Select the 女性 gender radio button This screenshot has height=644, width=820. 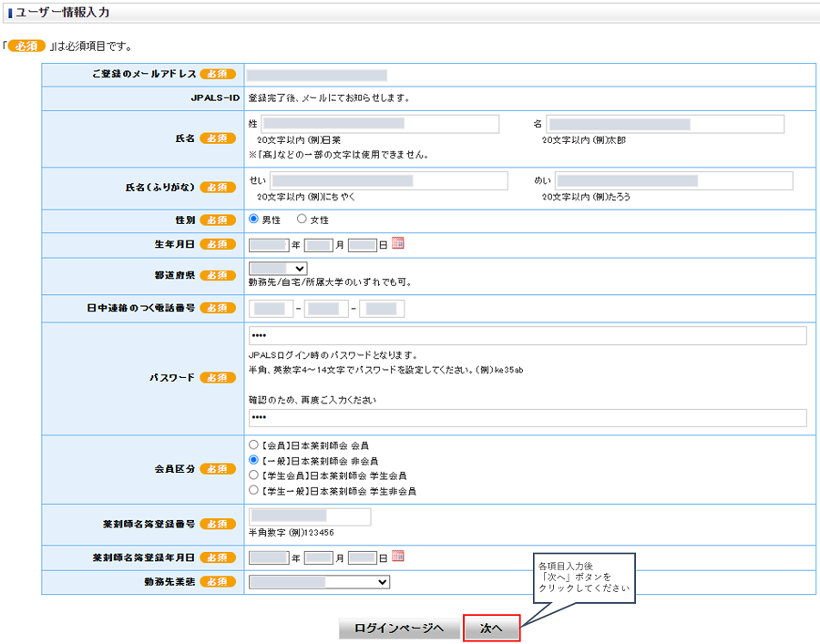pos(302,220)
